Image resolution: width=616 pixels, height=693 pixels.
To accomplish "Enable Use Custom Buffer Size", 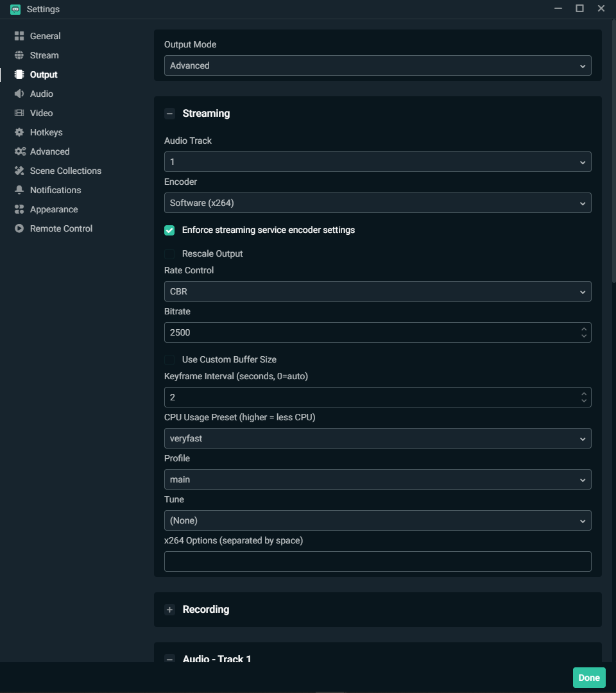I will 169,360.
